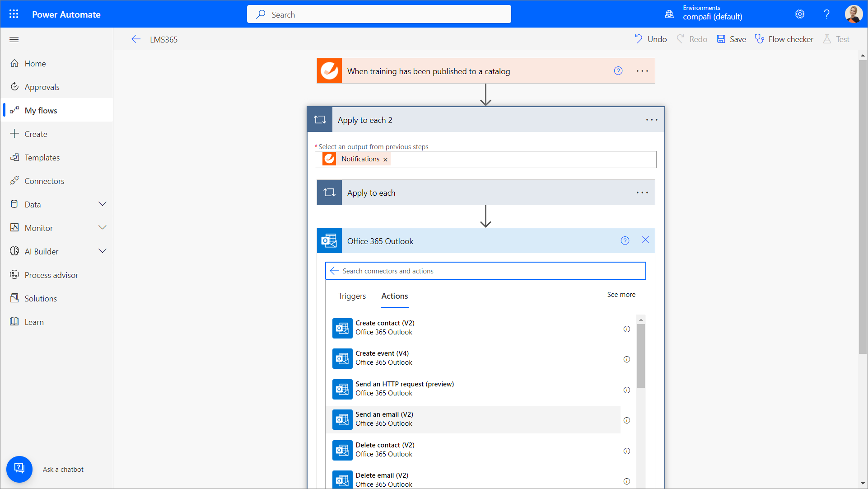Click the actions list scrollbar thumb
This screenshot has height=489, width=868.
pos(641,355)
